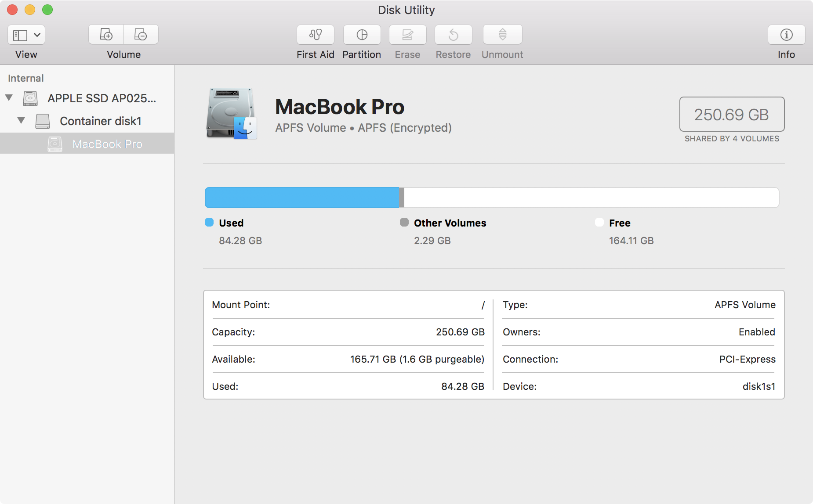Click the MacBook Pro sidebar volume icon

coord(55,144)
